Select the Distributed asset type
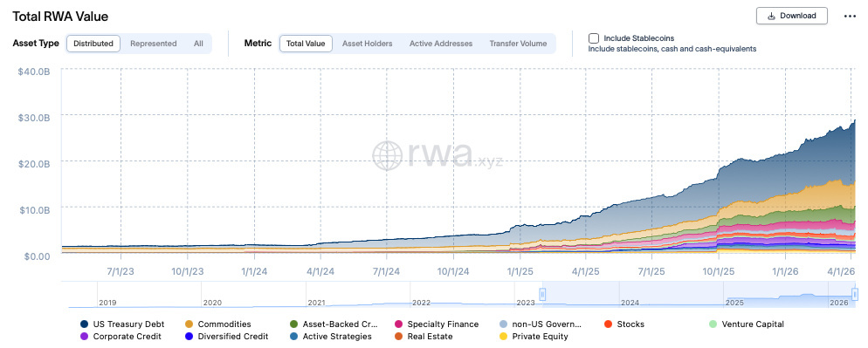 coord(93,43)
